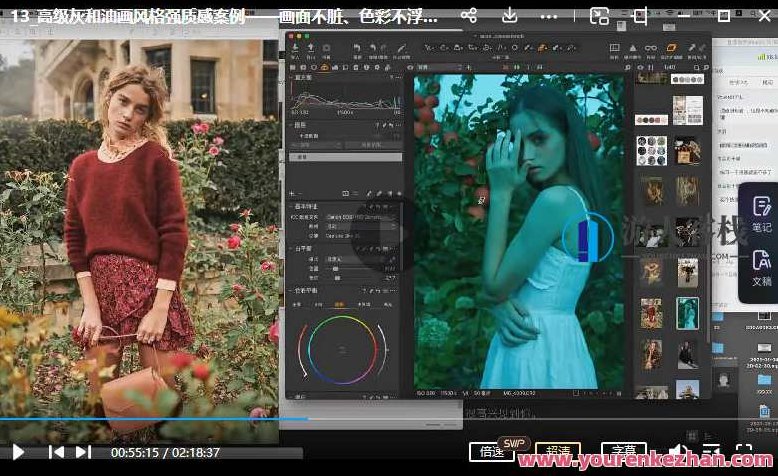Click the download icon at top
The width and height of the screenshot is (778, 476).
510,16
